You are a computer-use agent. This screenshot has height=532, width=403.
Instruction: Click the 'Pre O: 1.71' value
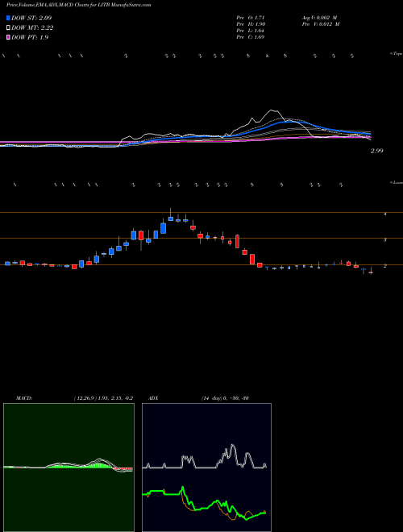coord(251,18)
